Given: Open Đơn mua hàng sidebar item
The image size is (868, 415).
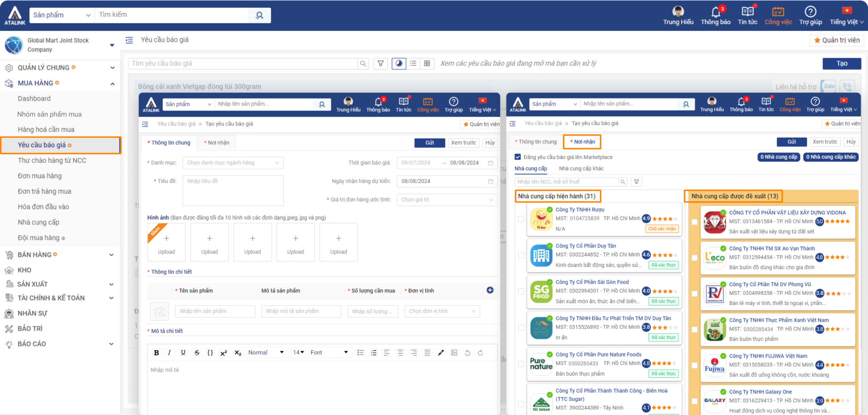Looking at the screenshot, I should click(39, 176).
